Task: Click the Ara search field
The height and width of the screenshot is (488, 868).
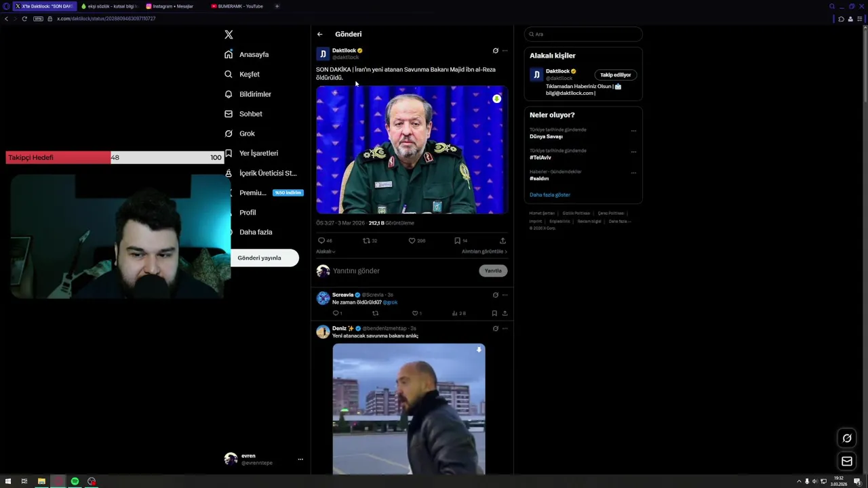Action: point(583,34)
